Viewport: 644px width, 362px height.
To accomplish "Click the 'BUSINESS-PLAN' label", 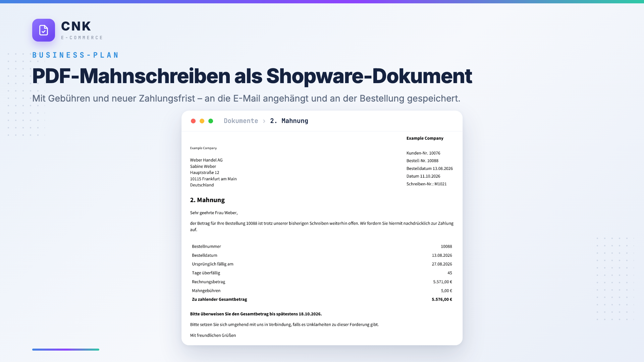I will (x=75, y=55).
